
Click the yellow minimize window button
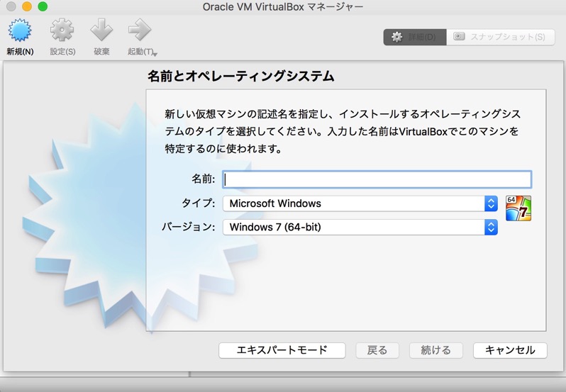pos(27,6)
